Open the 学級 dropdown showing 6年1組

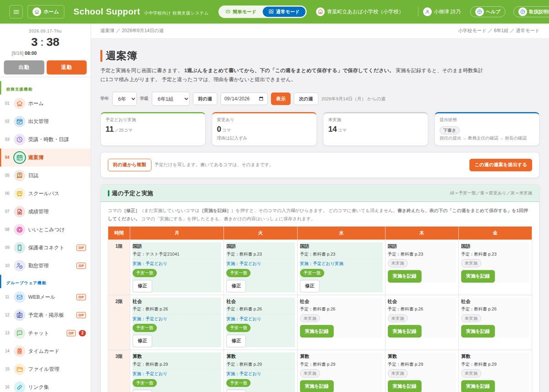(171, 99)
